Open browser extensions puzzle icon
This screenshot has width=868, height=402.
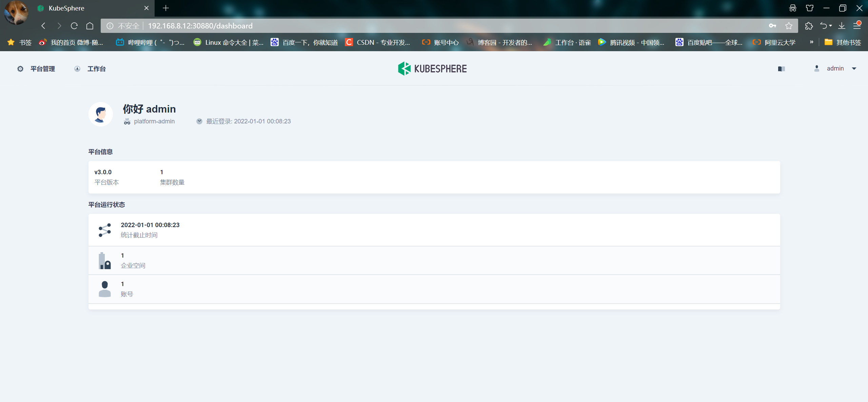click(809, 26)
